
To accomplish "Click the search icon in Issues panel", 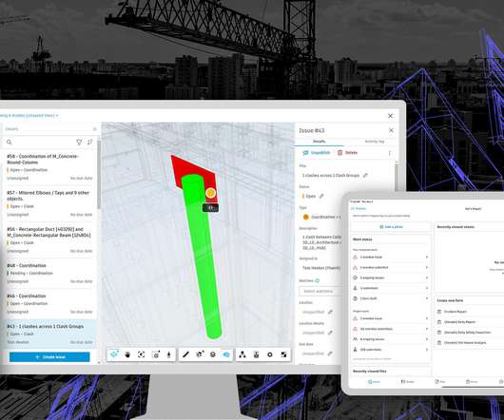I will click(9, 142).
